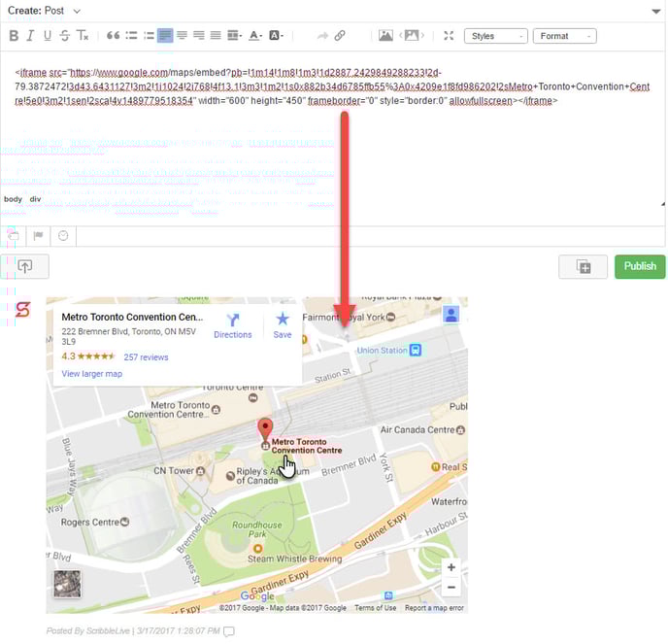Publish the post
This screenshot has height=644, width=668.
[x=640, y=267]
